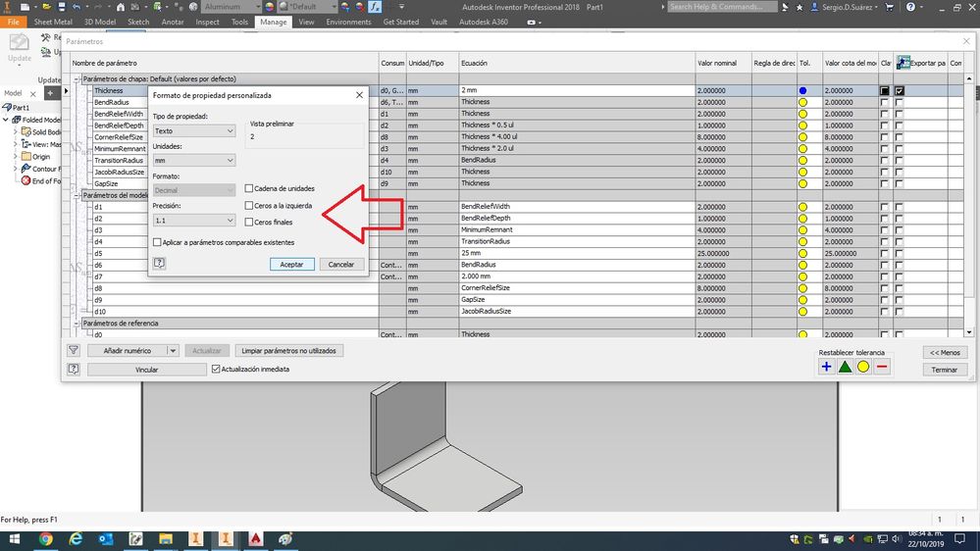This screenshot has height=551, width=980.
Task: Check the export checkbox for BendRadius row
Action: coord(900,102)
